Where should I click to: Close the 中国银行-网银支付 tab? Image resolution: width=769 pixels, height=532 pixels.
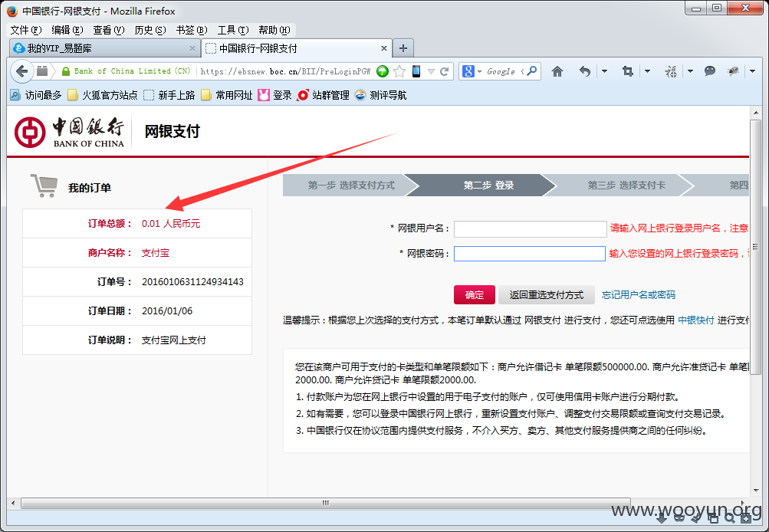[384, 48]
